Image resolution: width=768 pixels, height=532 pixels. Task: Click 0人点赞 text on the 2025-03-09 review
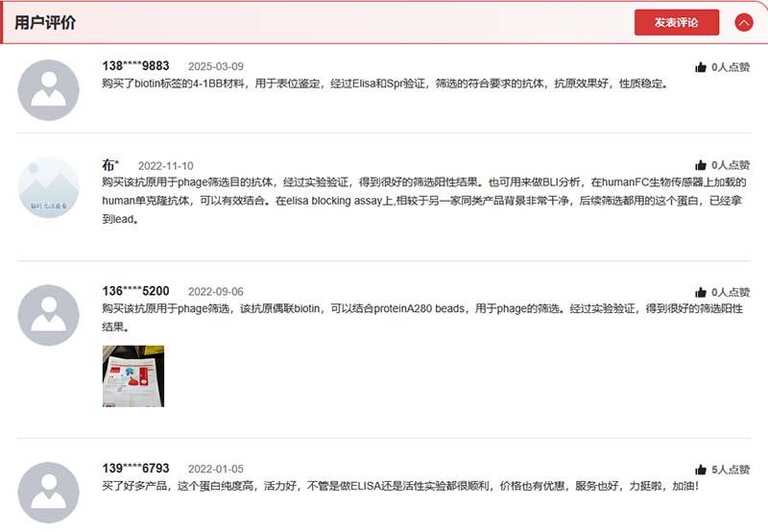tap(731, 67)
